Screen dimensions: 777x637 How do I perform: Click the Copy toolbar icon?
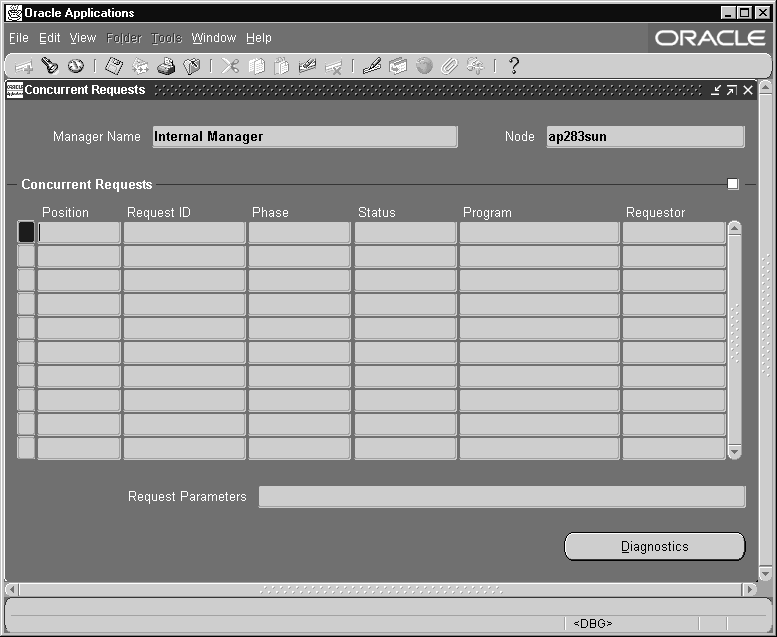pyautogui.click(x=256, y=66)
